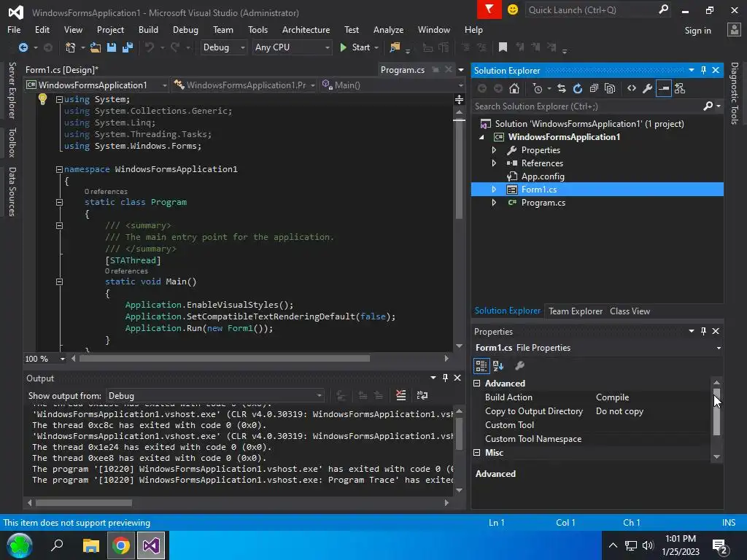This screenshot has width=747, height=560.
Task: Click the New Project toolbar icon
Action: 71,47
